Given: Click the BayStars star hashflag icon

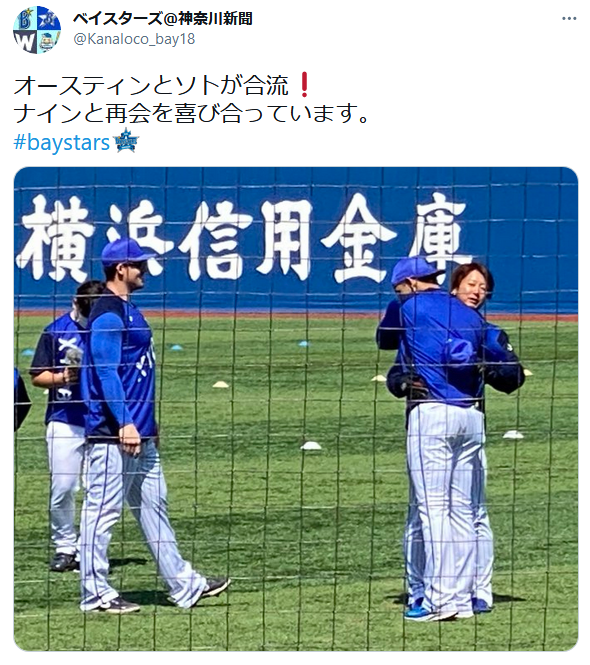Looking at the screenshot, I should coord(126,140).
